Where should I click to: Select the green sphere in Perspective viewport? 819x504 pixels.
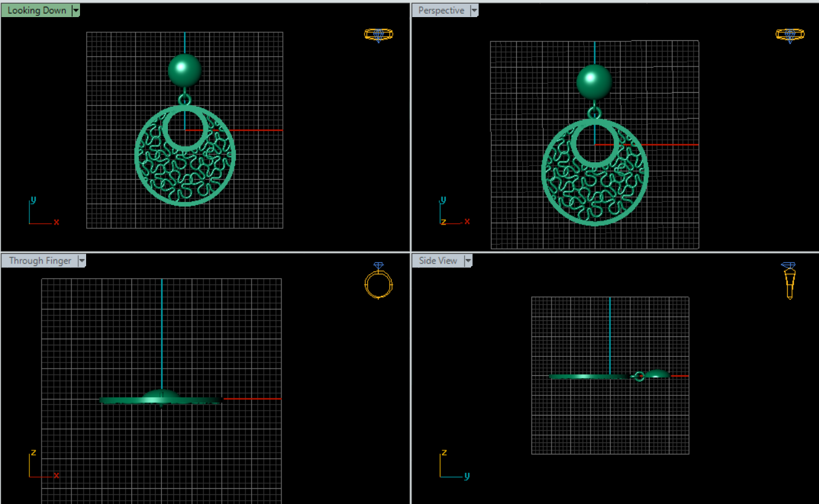[594, 82]
